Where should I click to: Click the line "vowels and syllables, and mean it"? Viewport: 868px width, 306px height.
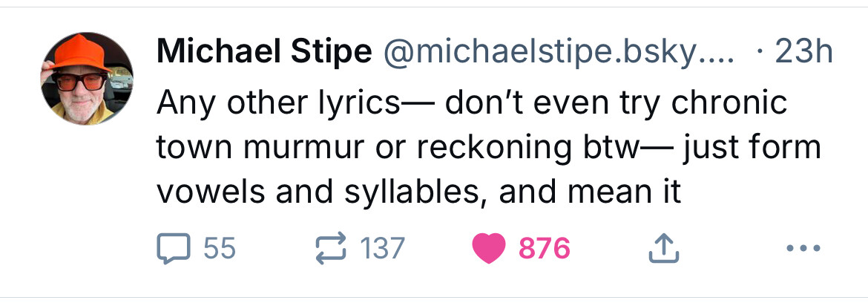click(x=418, y=193)
